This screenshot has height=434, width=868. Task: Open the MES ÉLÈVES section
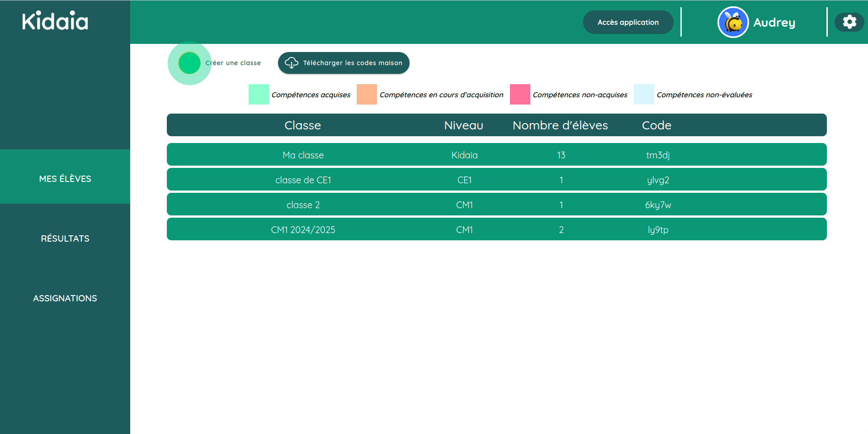[65, 178]
